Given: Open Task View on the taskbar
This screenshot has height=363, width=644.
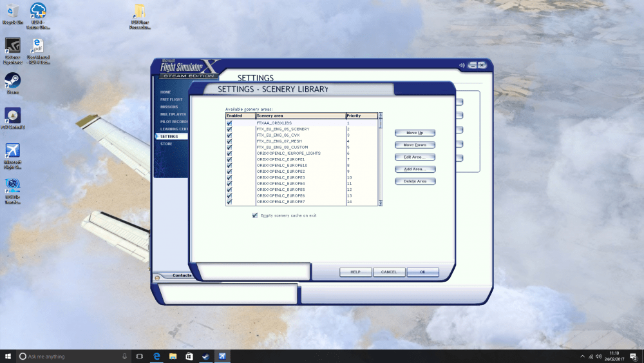Looking at the screenshot, I should pos(140,357).
